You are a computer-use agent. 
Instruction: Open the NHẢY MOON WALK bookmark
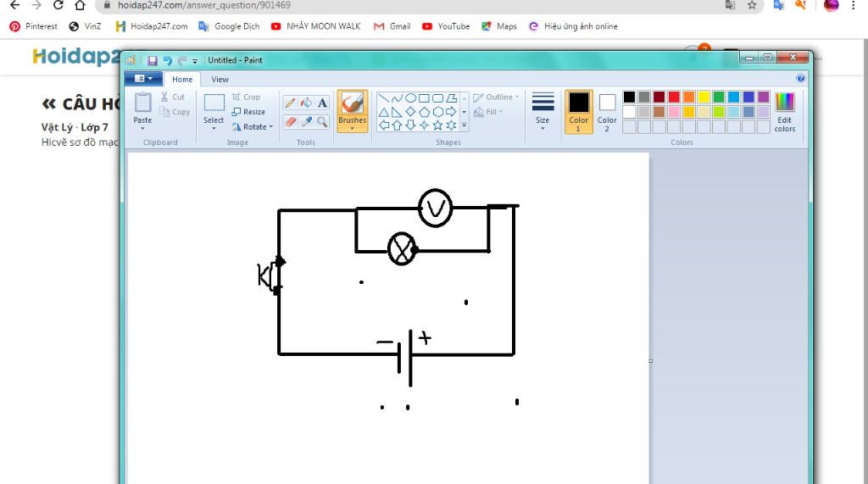(315, 26)
